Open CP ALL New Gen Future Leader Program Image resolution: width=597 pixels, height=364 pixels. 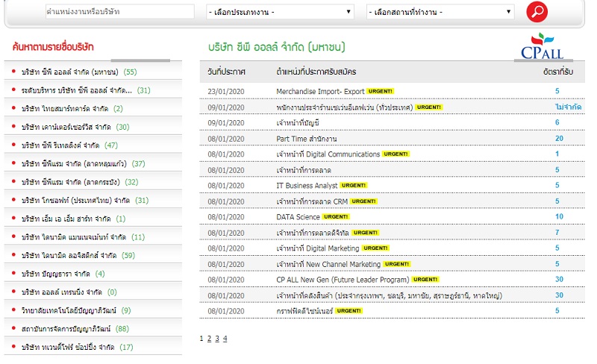(343, 280)
